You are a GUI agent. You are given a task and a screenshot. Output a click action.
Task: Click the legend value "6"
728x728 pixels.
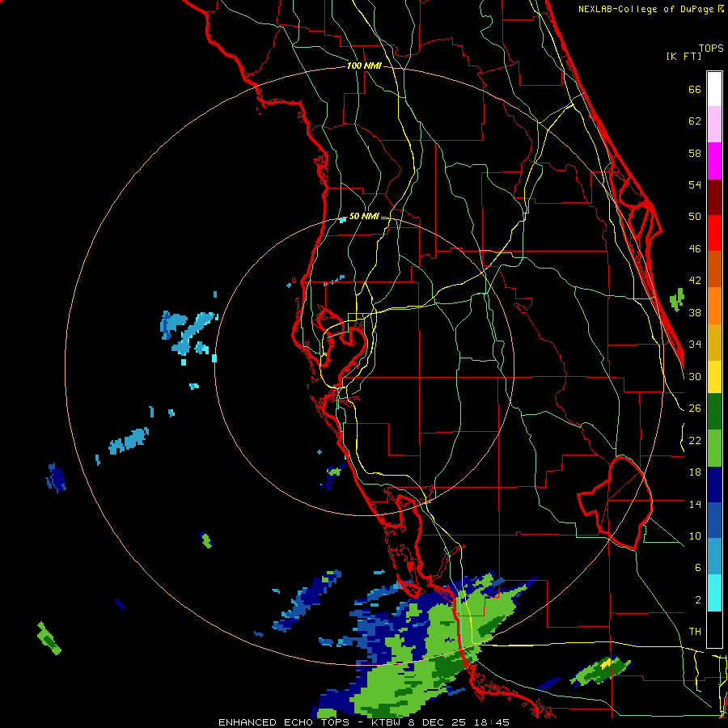[698, 568]
